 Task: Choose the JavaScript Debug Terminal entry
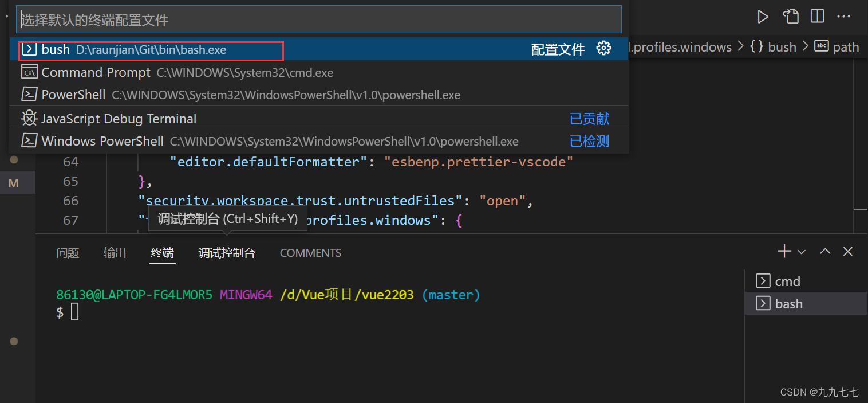tap(319, 119)
